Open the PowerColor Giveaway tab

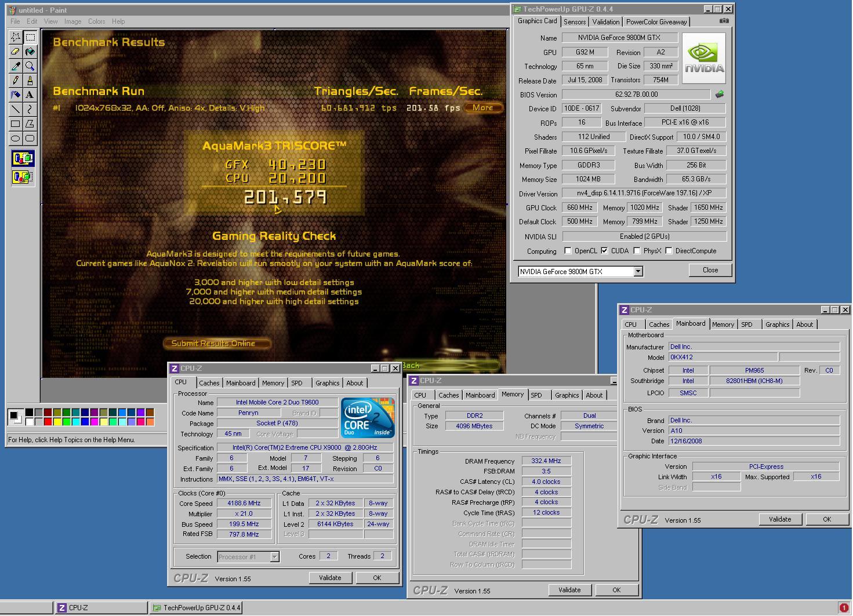[656, 22]
